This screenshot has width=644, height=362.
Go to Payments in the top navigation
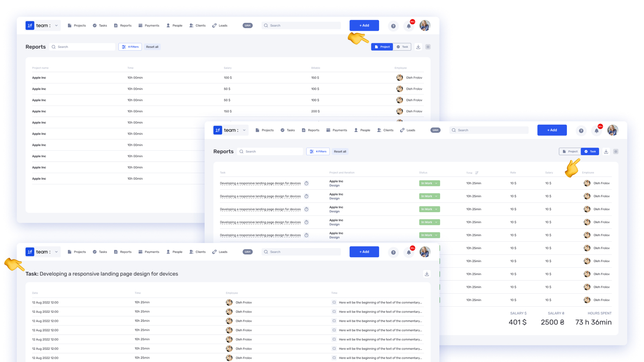click(x=149, y=25)
